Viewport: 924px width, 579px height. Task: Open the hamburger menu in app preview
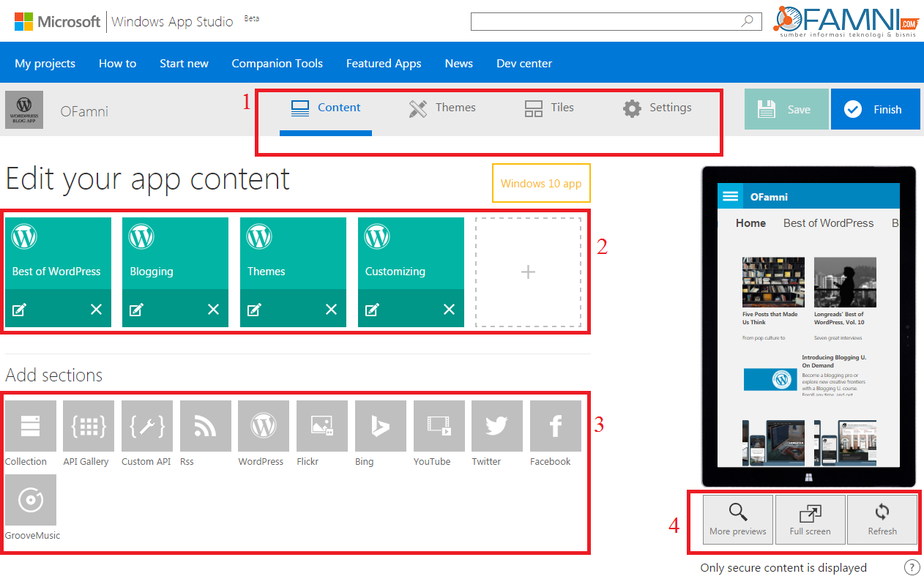tap(730, 196)
